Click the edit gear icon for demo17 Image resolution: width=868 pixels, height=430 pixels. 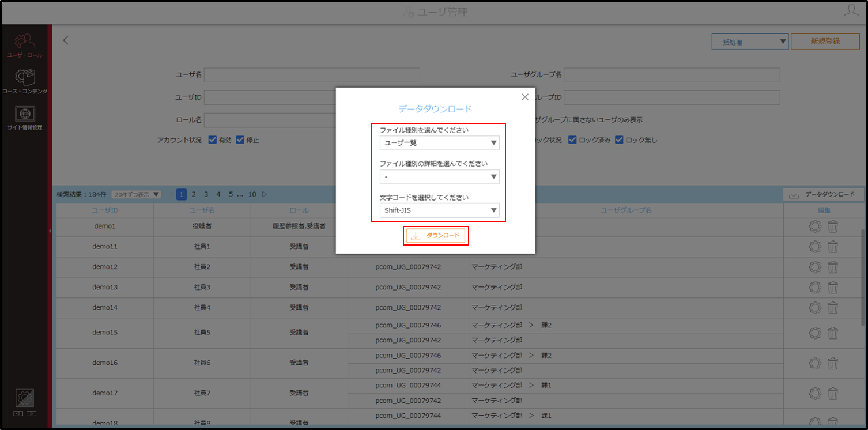click(815, 394)
